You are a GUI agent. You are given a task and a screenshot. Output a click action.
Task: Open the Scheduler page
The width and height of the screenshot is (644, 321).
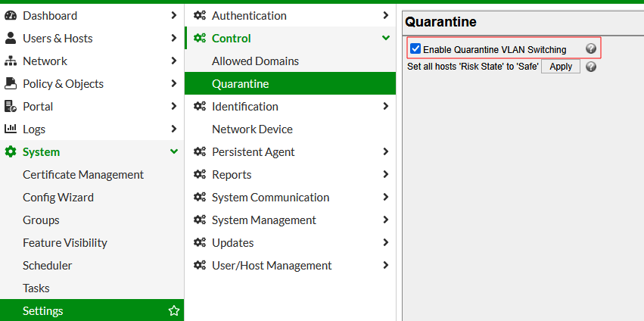48,265
